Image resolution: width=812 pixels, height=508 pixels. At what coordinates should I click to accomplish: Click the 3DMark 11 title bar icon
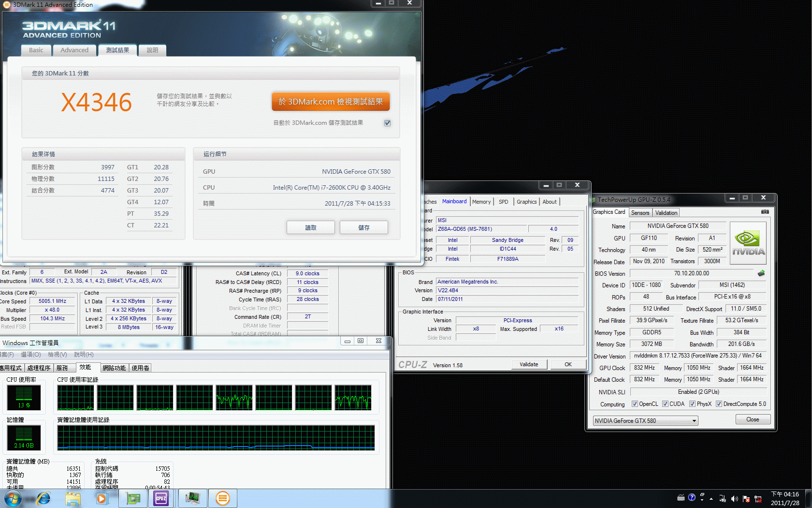click(x=7, y=4)
